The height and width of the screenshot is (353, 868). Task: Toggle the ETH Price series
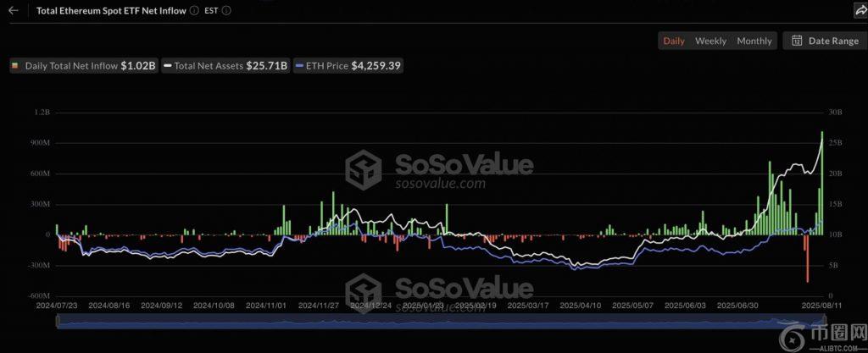348,65
